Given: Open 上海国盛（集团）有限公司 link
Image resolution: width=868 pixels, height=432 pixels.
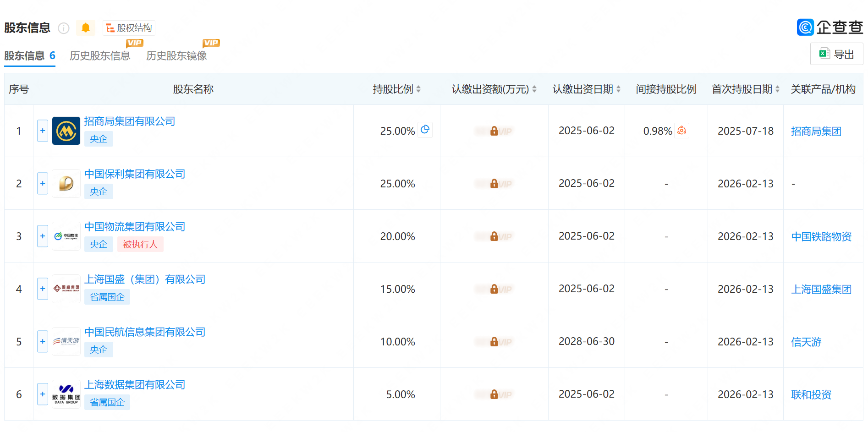Looking at the screenshot, I should pyautogui.click(x=145, y=279).
